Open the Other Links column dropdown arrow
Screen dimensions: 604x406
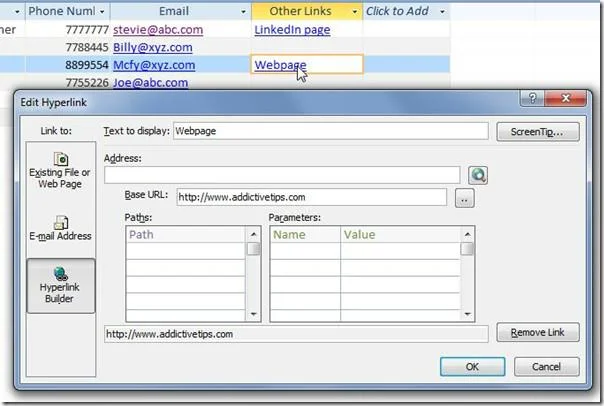tap(354, 12)
